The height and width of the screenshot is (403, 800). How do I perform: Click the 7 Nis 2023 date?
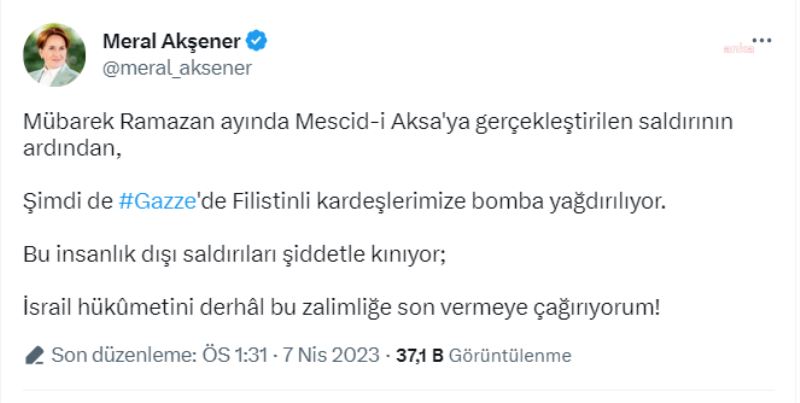pyautogui.click(x=321, y=355)
